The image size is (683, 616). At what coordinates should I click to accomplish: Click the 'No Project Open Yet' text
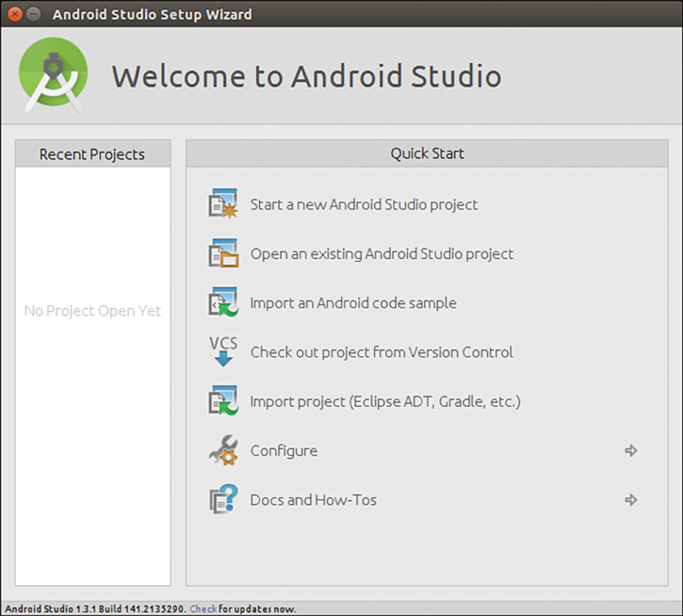[x=92, y=311]
